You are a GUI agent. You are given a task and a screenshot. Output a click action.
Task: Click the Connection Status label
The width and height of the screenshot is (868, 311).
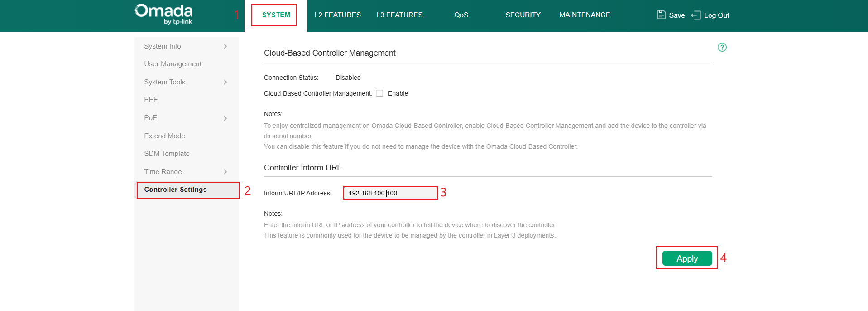pos(291,78)
